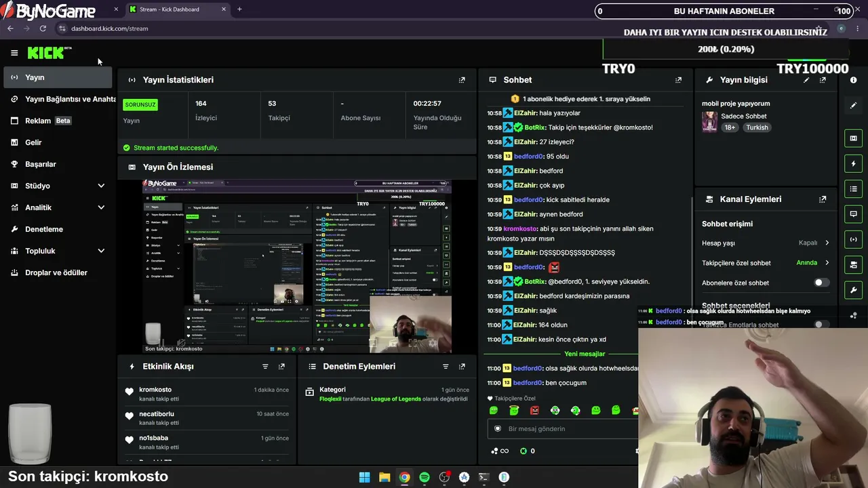The image size is (868, 488).
Task: Toggle the channel actions icon in right sidebar
Action: pos(853,264)
